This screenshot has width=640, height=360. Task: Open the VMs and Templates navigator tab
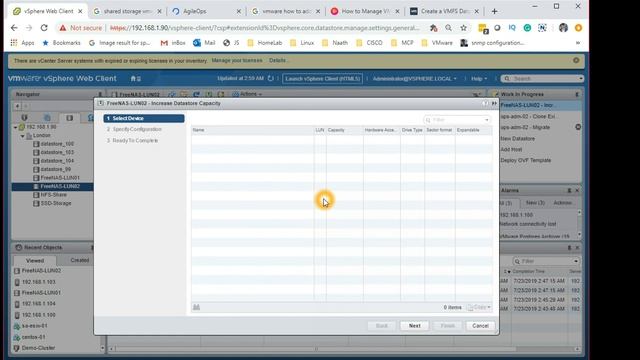47,118
